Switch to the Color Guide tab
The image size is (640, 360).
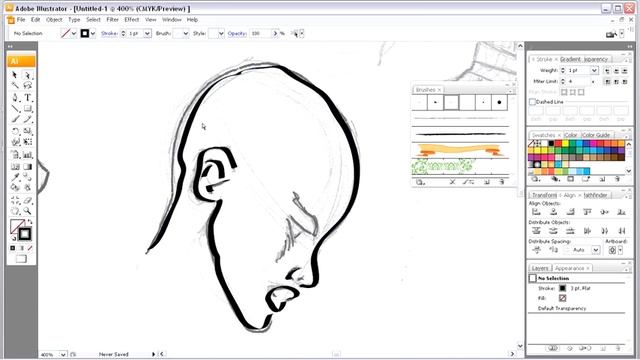[x=596, y=135]
